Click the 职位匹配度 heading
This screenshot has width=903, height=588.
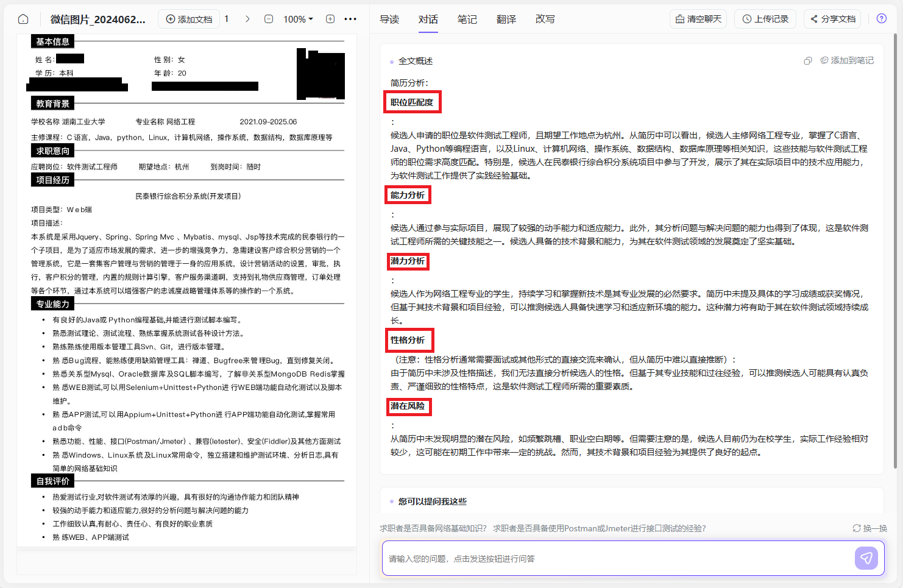coord(412,102)
